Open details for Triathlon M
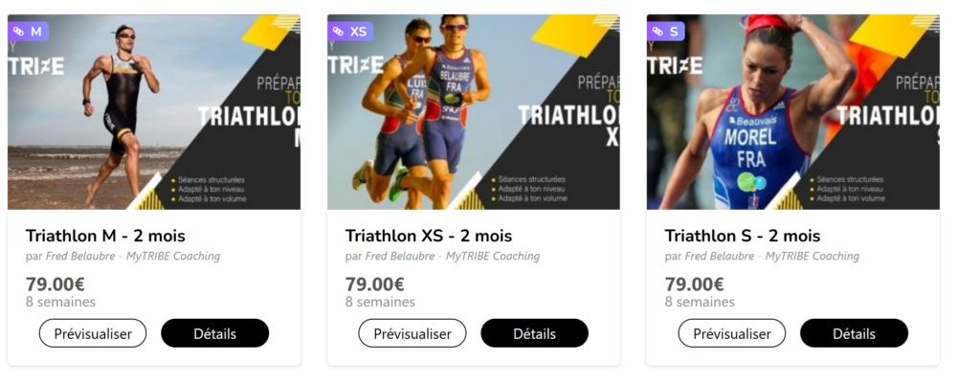Image resolution: width=980 pixels, height=386 pixels. [214, 333]
